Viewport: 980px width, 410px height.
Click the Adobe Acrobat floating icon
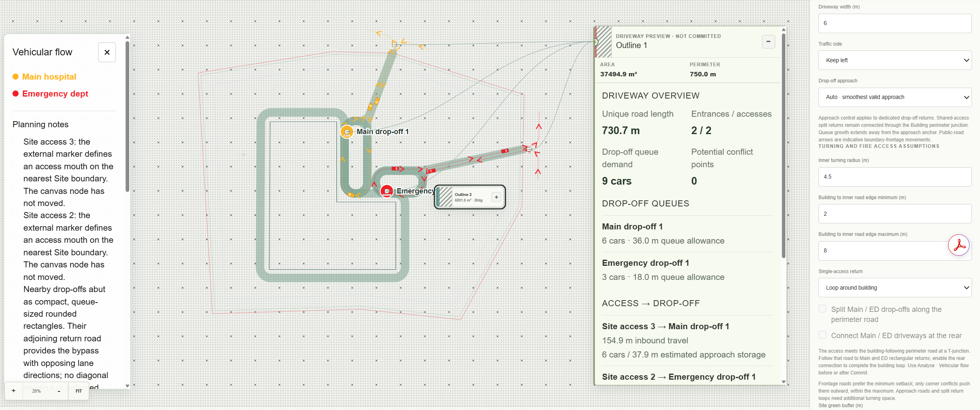(x=959, y=245)
